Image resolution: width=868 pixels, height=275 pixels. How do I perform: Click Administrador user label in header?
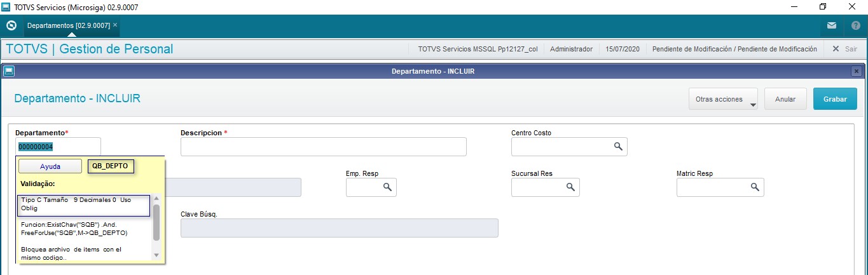tap(571, 49)
